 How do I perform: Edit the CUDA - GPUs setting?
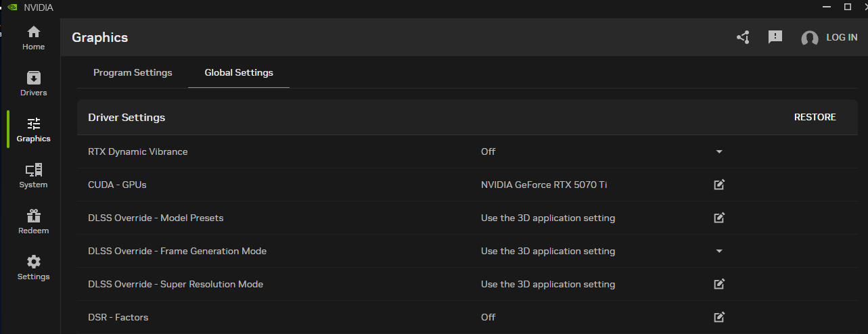click(719, 185)
